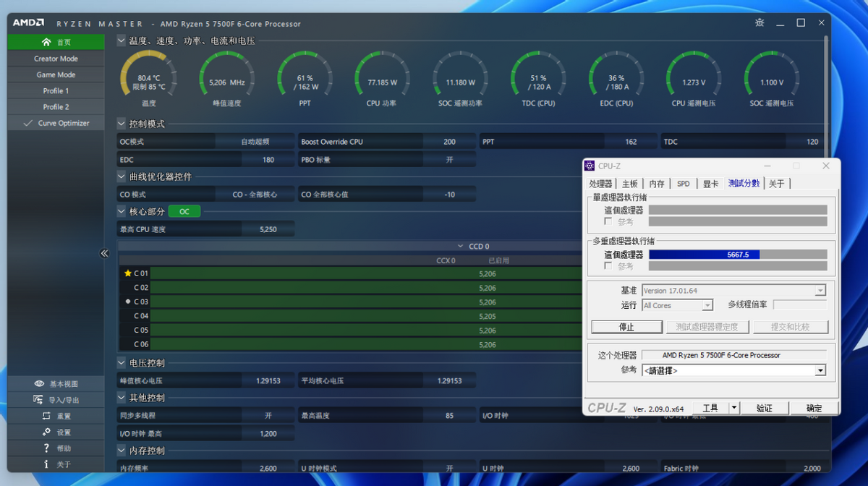Screen dimensions: 868x486
Task: Switch to the SPD tab in CPU-Z
Action: 684,184
